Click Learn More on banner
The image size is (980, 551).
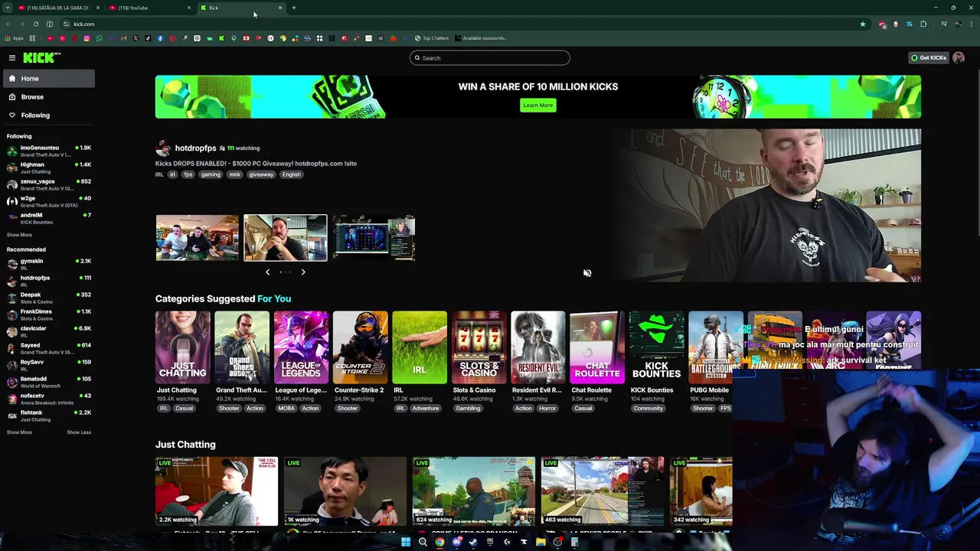[x=537, y=105]
